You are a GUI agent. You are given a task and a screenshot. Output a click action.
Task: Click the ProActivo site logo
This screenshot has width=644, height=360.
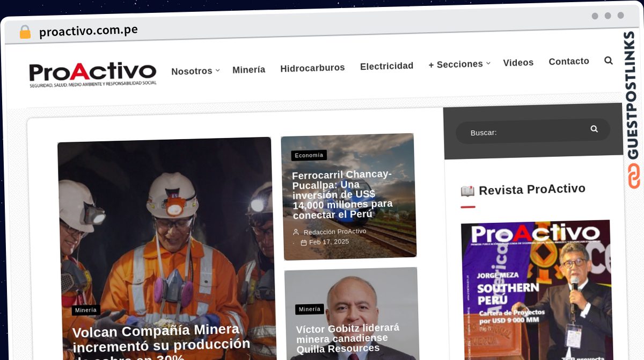[x=93, y=74]
